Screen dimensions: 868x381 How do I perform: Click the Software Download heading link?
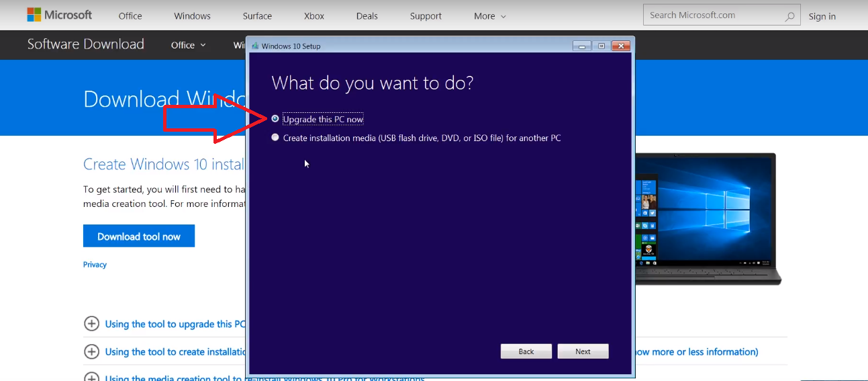(x=85, y=44)
